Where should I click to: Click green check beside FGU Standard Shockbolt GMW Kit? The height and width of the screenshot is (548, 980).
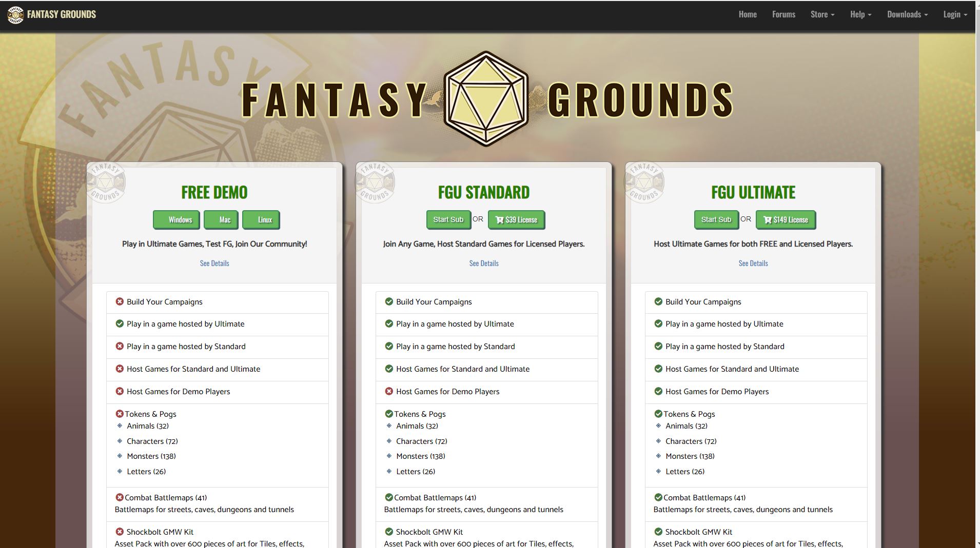tap(389, 532)
